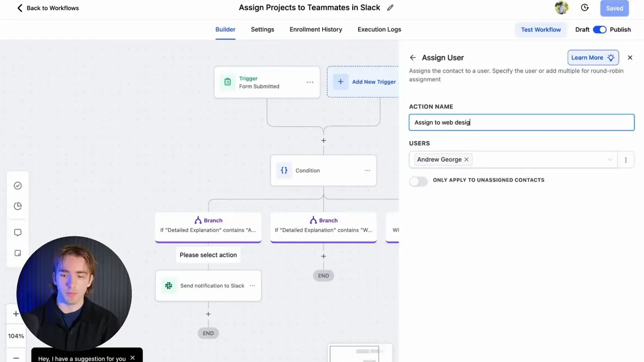Switch to the Builder tab
This screenshot has height=362, width=644.
click(225, 29)
